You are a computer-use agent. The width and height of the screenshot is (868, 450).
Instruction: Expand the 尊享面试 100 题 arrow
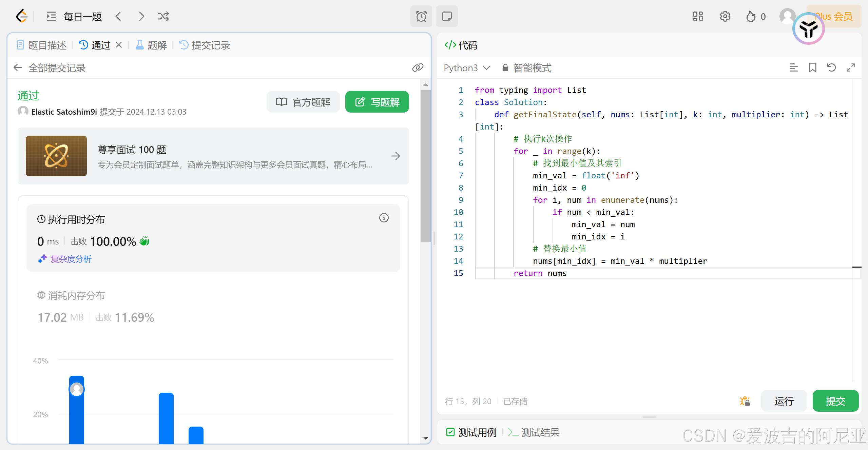(395, 156)
